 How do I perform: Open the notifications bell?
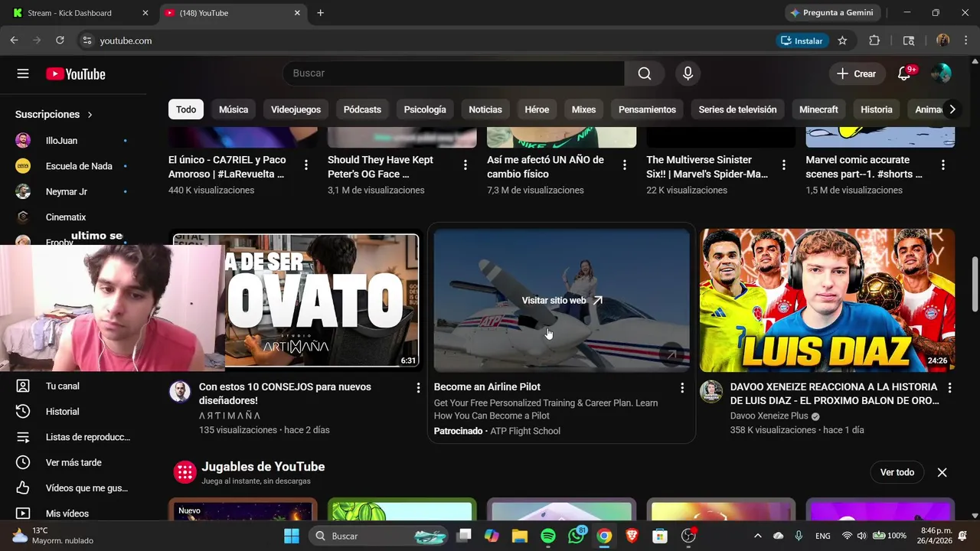pos(904,73)
